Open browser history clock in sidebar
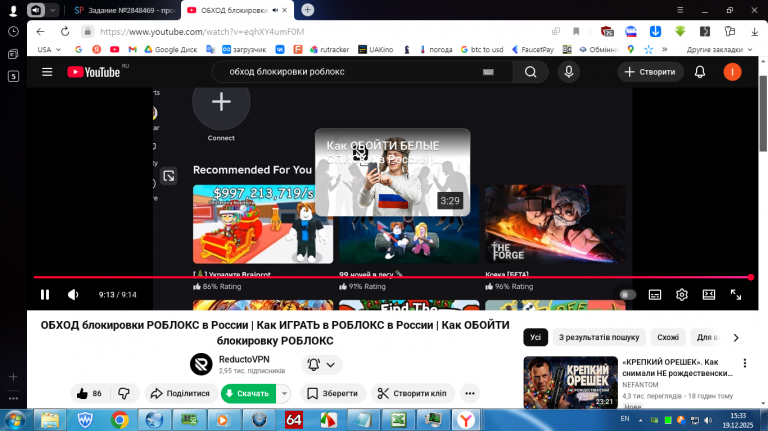Viewport: 768px width, 431px height. click(13, 31)
